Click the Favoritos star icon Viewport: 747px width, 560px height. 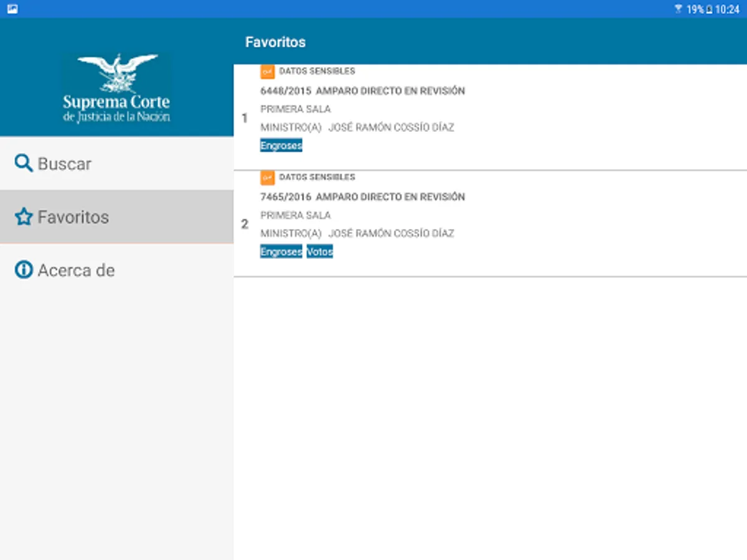(23, 217)
